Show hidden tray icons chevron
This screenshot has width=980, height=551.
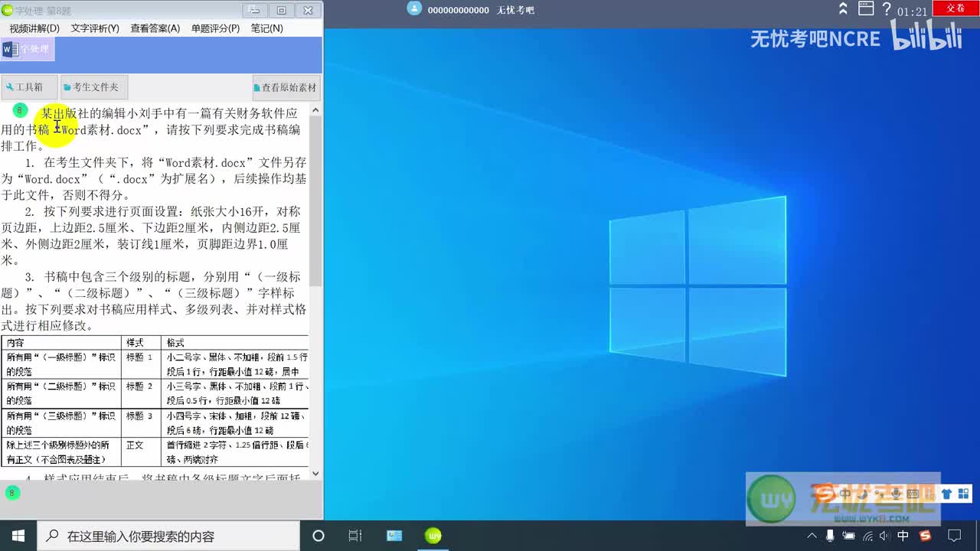click(x=812, y=536)
